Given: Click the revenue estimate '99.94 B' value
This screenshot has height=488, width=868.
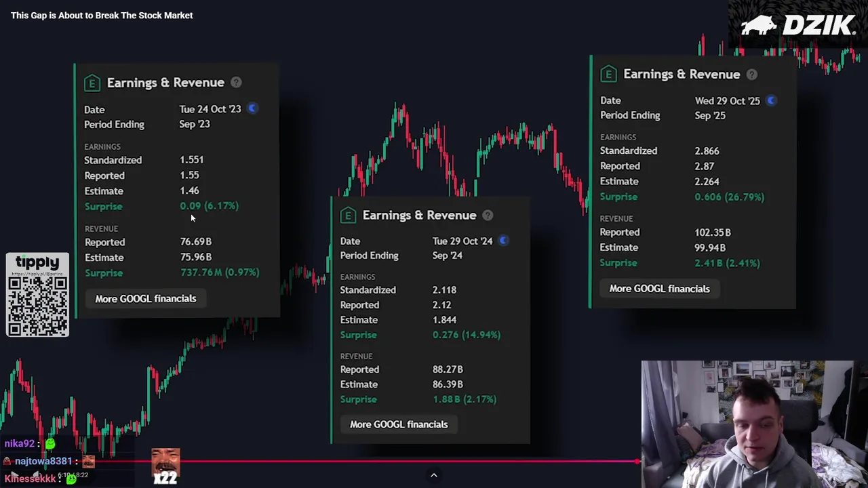Looking at the screenshot, I should tap(710, 248).
